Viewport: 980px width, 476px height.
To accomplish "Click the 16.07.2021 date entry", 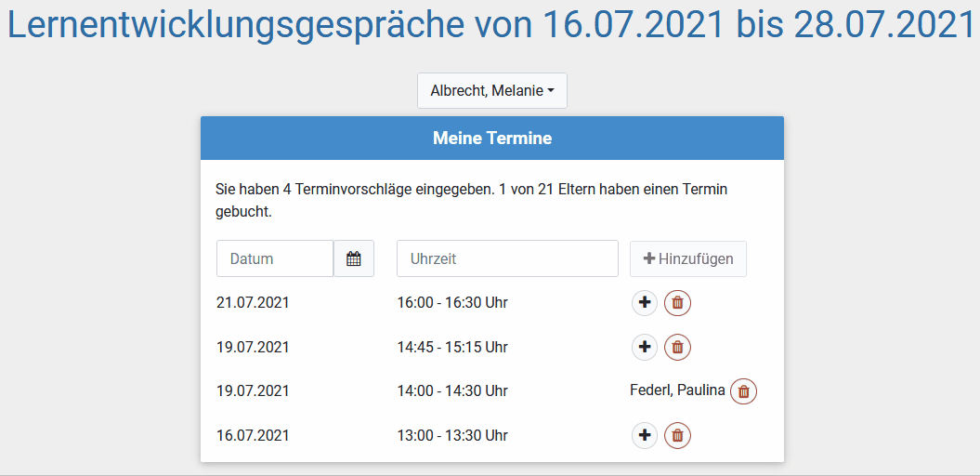I will click(253, 435).
